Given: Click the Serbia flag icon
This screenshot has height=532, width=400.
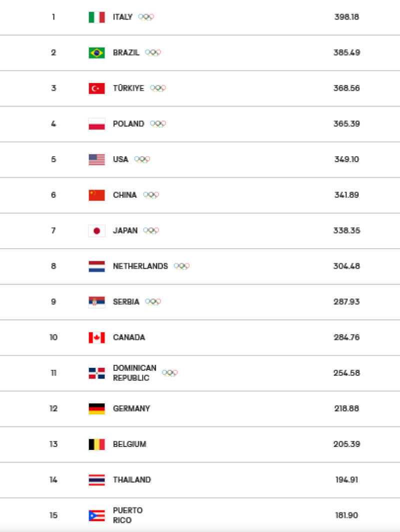Looking at the screenshot, I should [96, 302].
